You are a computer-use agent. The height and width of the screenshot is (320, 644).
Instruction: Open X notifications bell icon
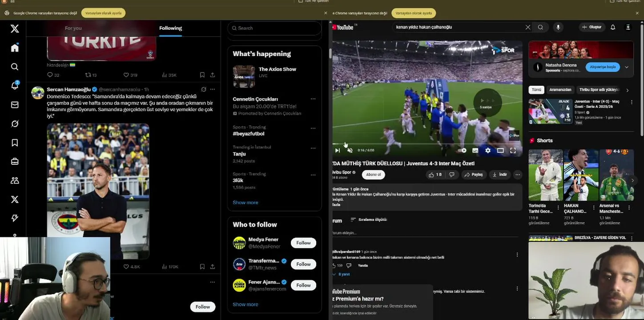point(15,86)
